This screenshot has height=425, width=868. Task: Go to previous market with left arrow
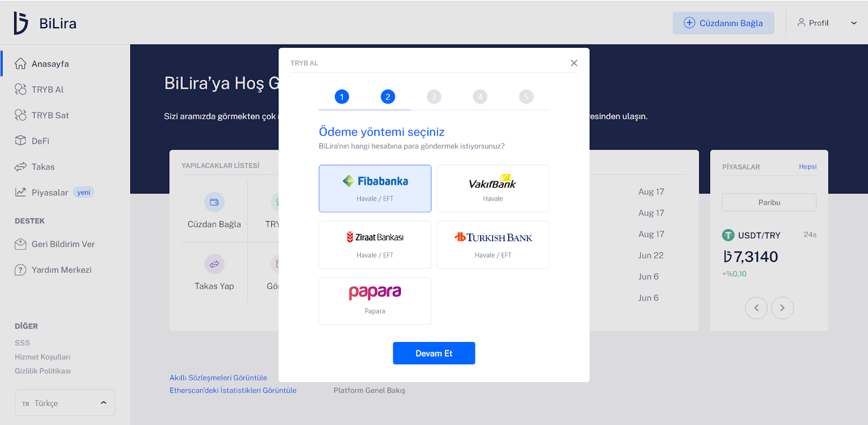(x=756, y=308)
